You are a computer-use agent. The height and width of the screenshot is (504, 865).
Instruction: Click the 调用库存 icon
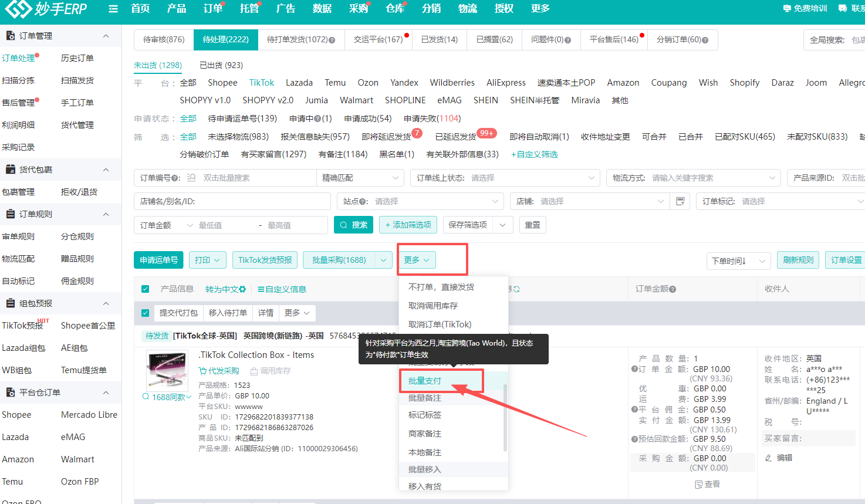254,371
